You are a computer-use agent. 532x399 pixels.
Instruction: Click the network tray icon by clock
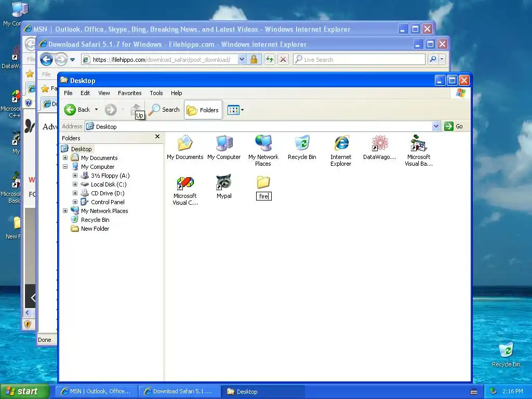494,392
